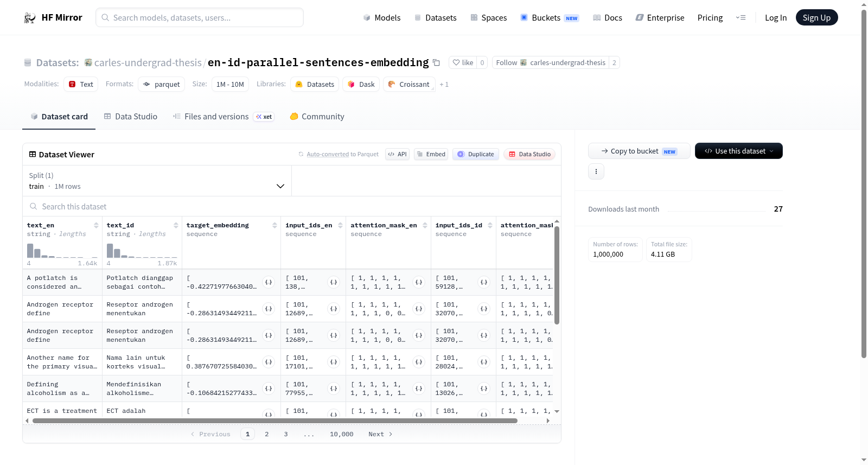Focus the Search this dataset field
Image resolution: width=868 pixels, height=465 pixels.
pyautogui.click(x=292, y=207)
